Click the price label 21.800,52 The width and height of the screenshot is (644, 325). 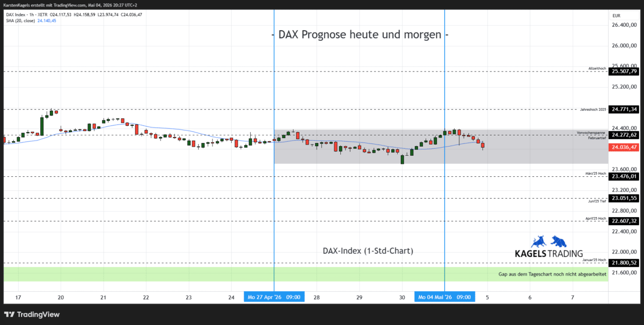pos(624,263)
